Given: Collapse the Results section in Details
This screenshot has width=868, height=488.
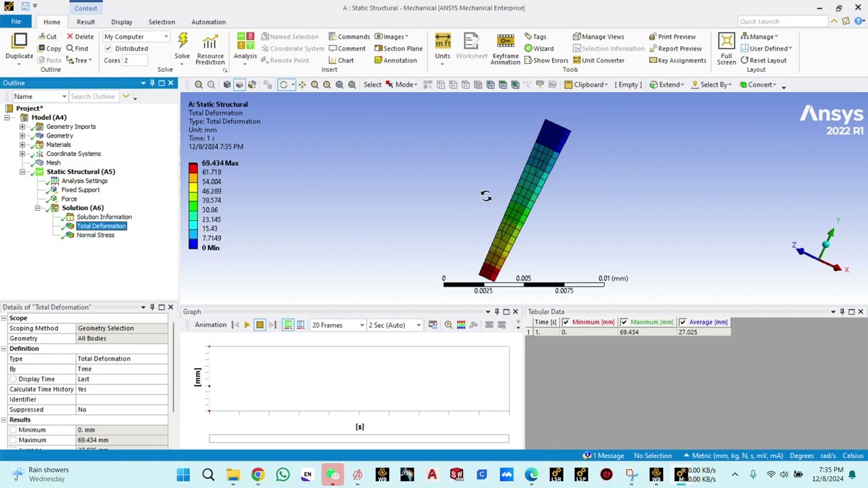Looking at the screenshot, I should pyautogui.click(x=4, y=420).
